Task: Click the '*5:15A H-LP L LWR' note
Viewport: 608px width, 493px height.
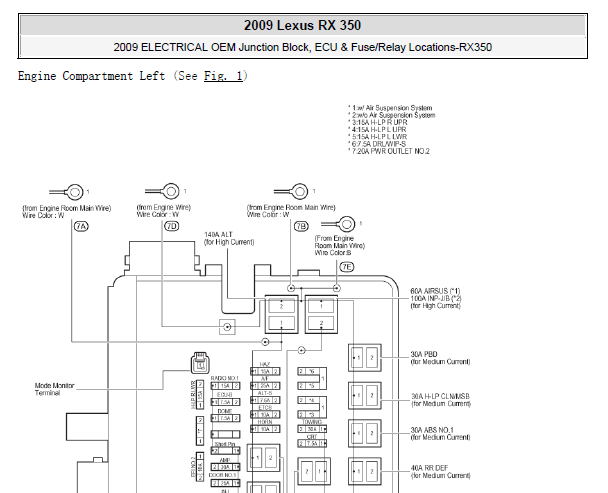Action: coord(378,137)
